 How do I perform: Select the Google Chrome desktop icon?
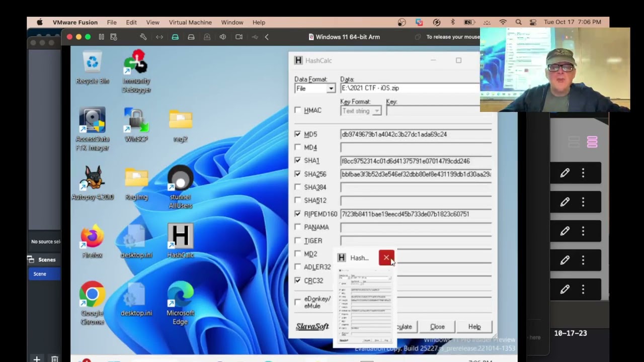click(x=92, y=303)
